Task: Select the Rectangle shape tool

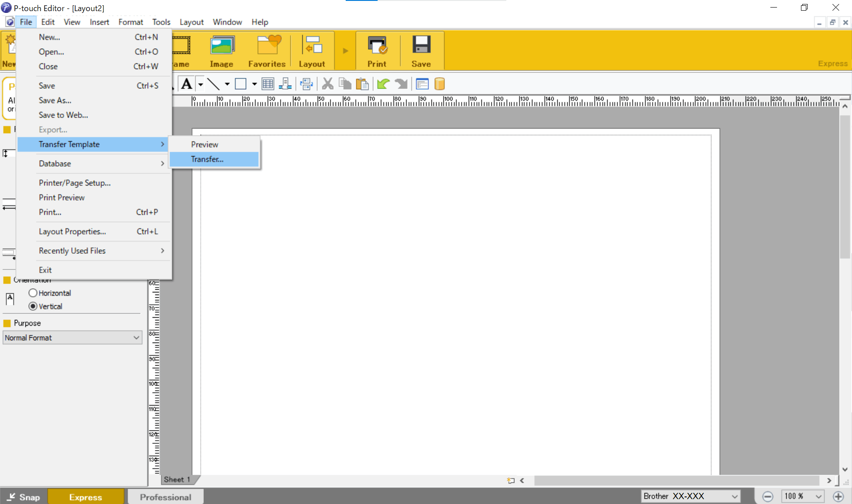Action: (x=241, y=84)
